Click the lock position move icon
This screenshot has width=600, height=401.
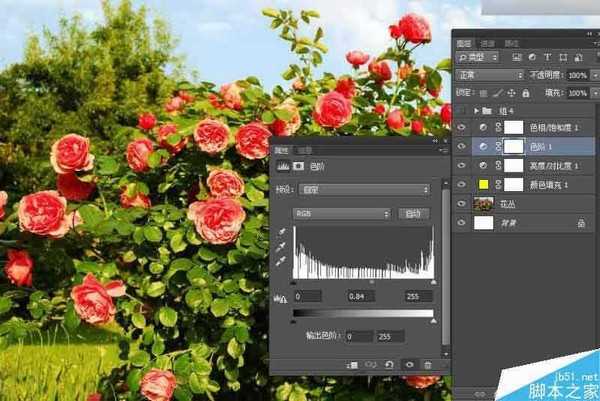coord(512,93)
